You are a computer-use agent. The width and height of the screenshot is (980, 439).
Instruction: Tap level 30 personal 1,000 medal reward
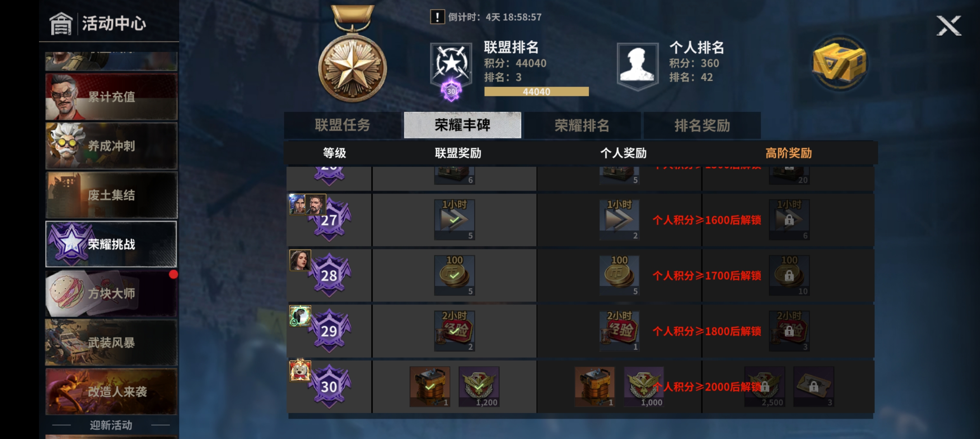click(x=644, y=387)
